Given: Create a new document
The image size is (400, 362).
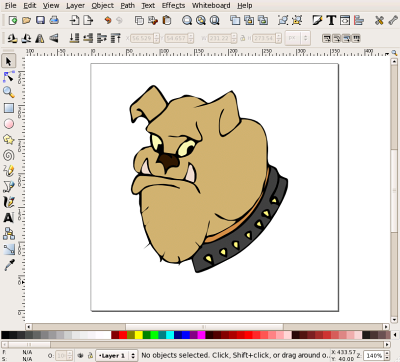Looking at the screenshot, I should pos(13,20).
